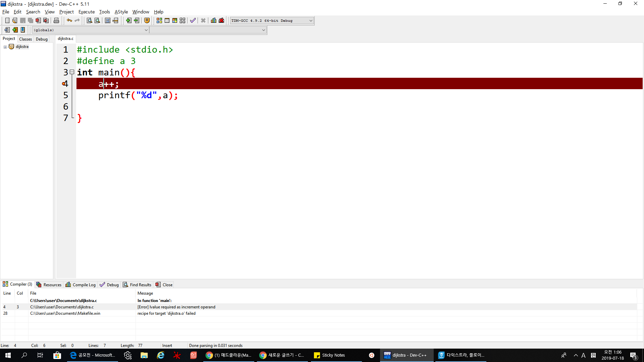Toggle a breakpoint in gutter at line 5

(x=66, y=96)
